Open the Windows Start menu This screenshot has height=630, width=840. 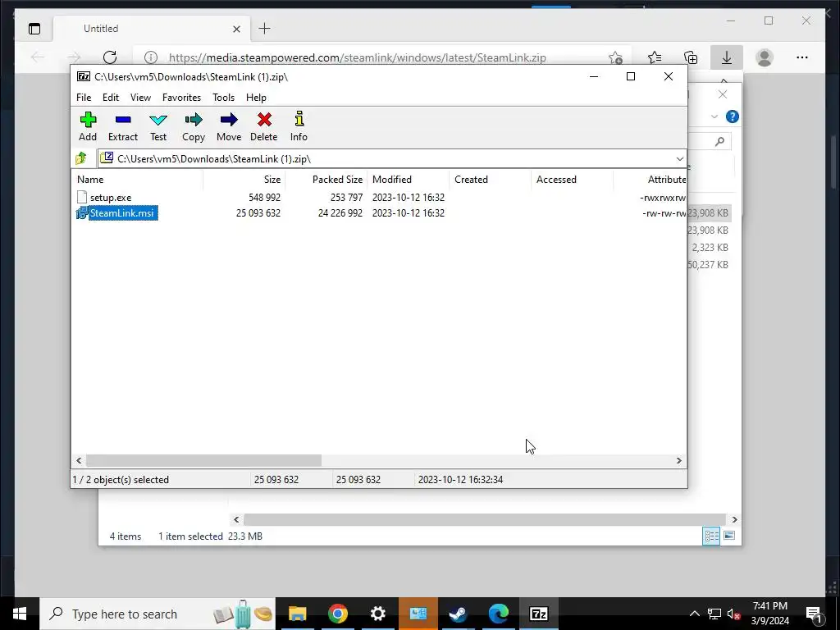pyautogui.click(x=20, y=614)
